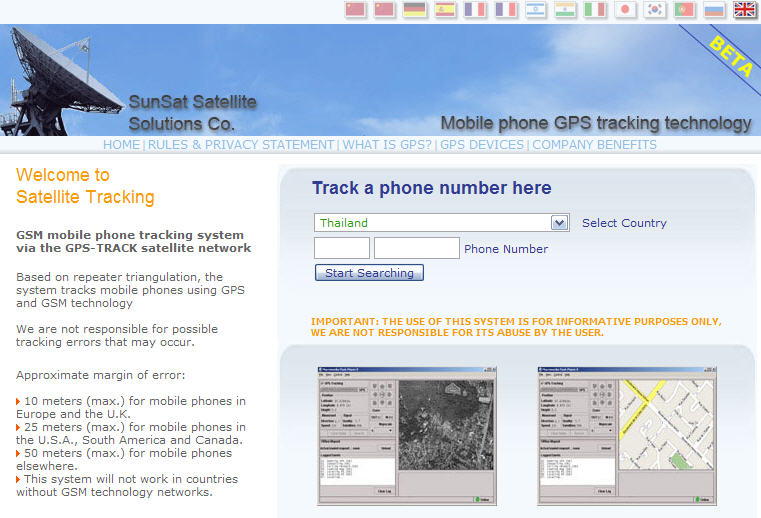The width and height of the screenshot is (761, 518).
Task: Switch to the Portuguese flag language
Action: [684, 10]
